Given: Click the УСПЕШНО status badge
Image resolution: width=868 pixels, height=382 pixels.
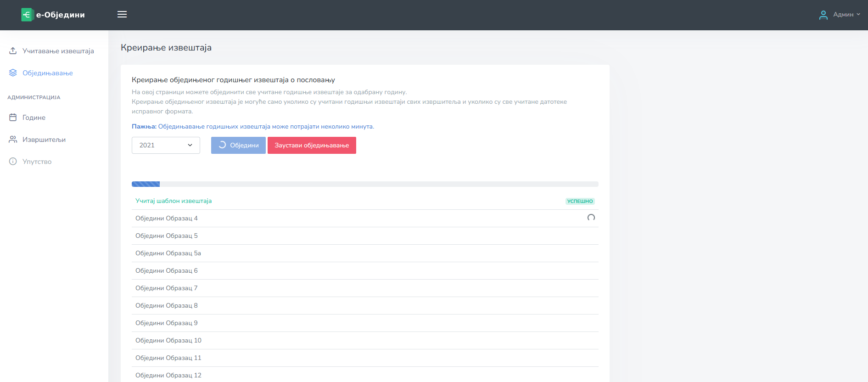Looking at the screenshot, I should tap(580, 201).
